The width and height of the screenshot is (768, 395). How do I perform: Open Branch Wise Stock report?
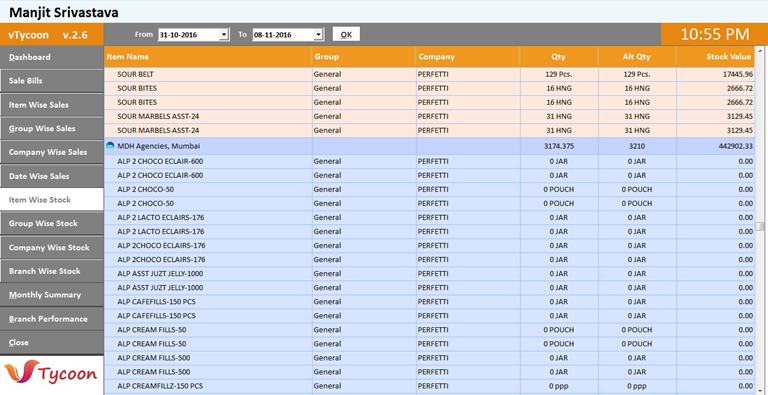(x=51, y=271)
